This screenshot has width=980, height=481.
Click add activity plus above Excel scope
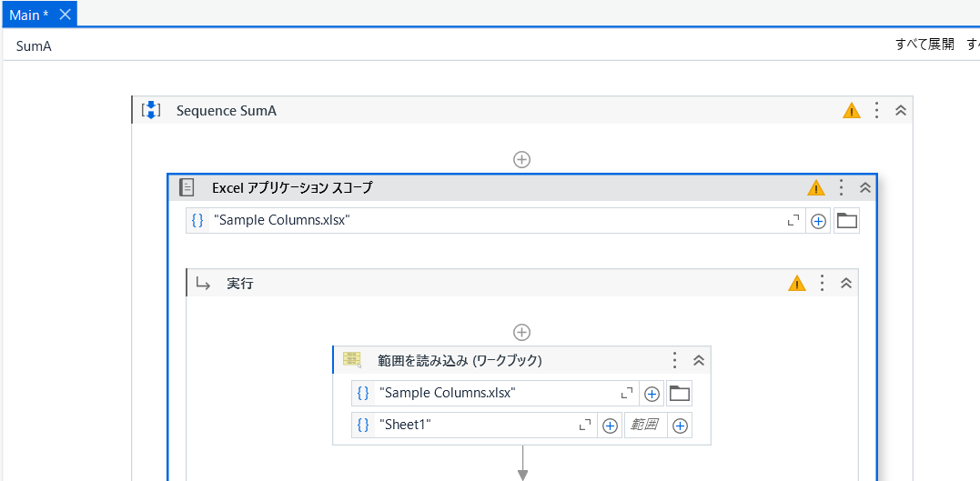click(x=522, y=159)
